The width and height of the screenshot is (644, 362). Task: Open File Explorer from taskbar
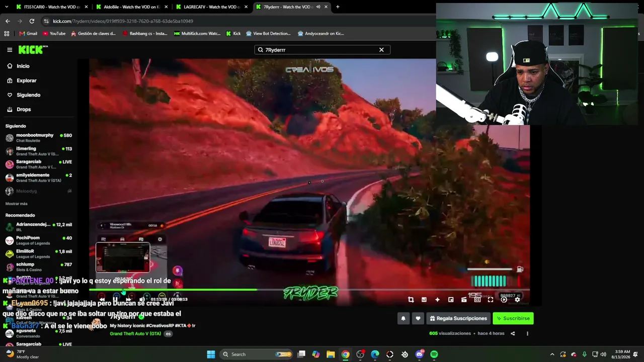pyautogui.click(x=331, y=354)
